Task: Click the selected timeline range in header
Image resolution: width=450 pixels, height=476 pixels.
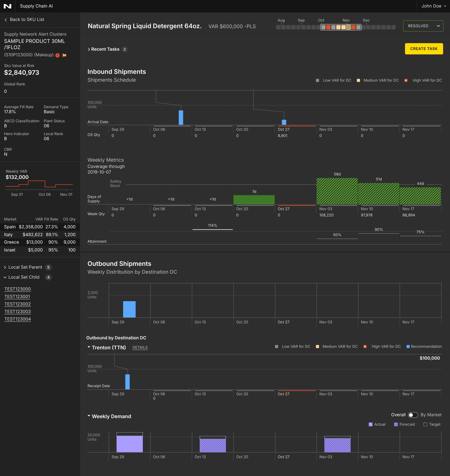Action: [x=341, y=27]
